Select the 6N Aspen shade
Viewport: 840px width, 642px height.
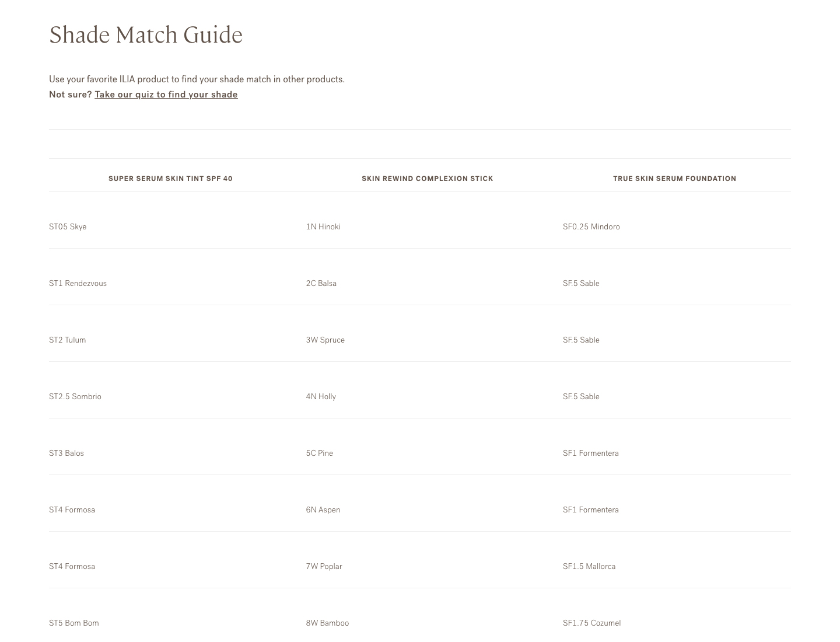coord(323,510)
